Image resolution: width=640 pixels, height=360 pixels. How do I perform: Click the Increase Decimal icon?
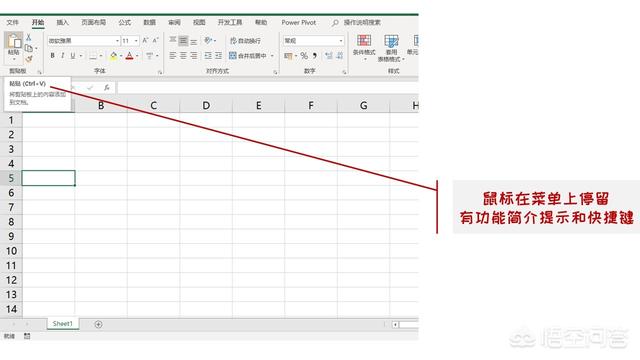pos(329,56)
